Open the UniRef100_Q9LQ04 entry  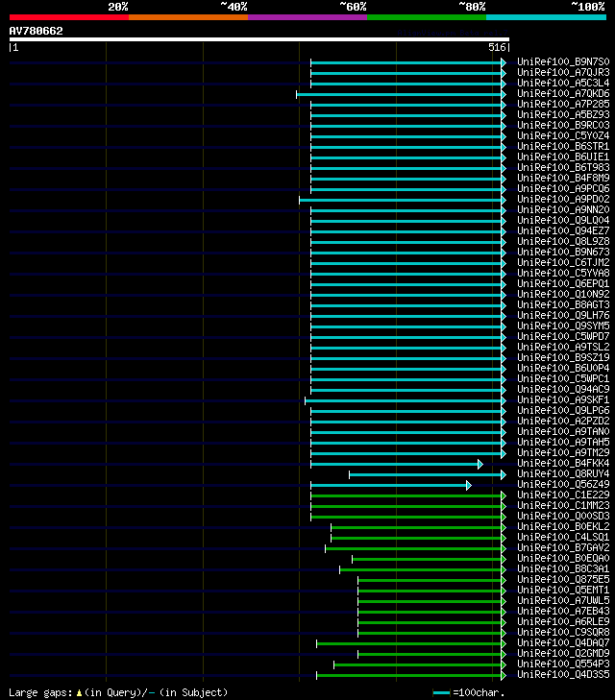point(563,220)
